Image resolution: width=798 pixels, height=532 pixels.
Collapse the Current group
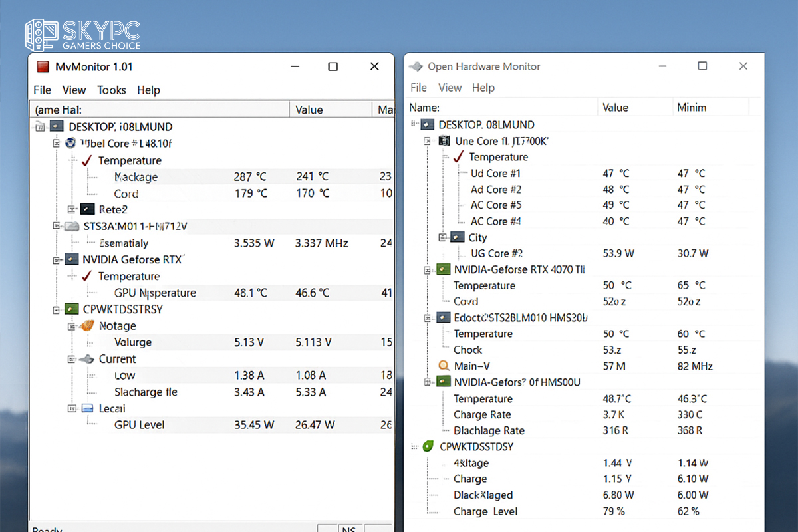point(72,359)
